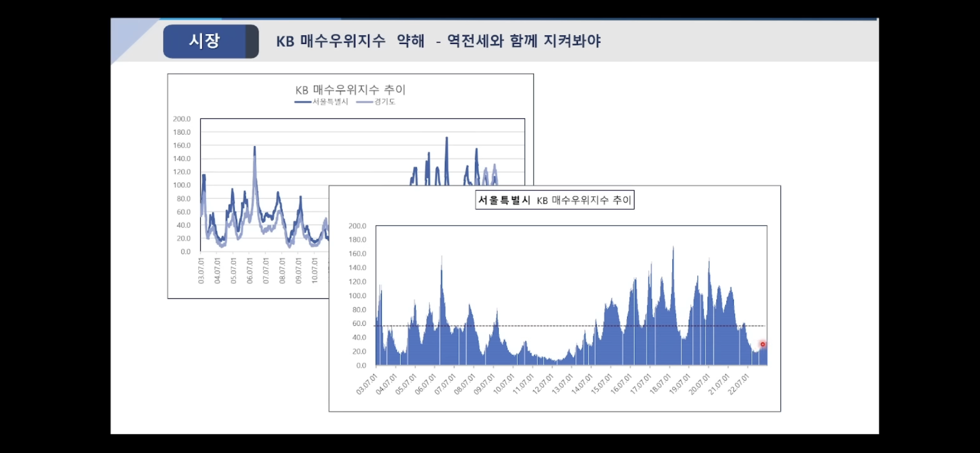Click the dark blue 서울특별시 legend line swatch
This screenshot has height=453, width=980.
(303, 102)
